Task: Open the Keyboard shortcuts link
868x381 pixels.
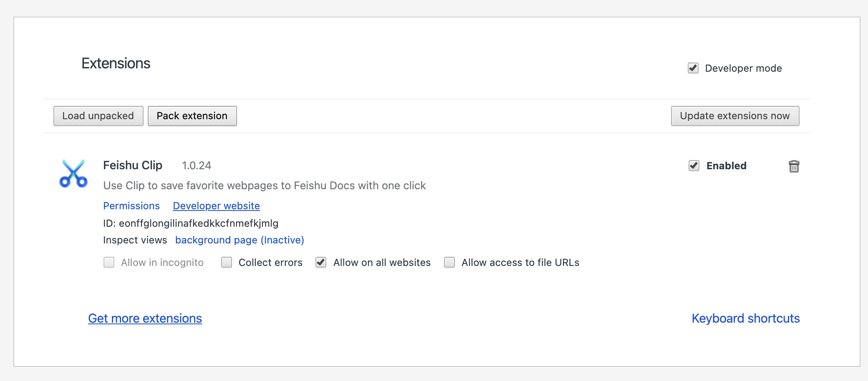Action: (x=745, y=318)
